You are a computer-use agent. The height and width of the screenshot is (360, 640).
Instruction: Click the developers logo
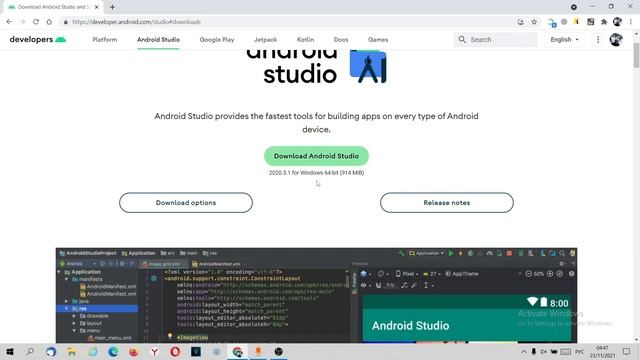pos(38,40)
